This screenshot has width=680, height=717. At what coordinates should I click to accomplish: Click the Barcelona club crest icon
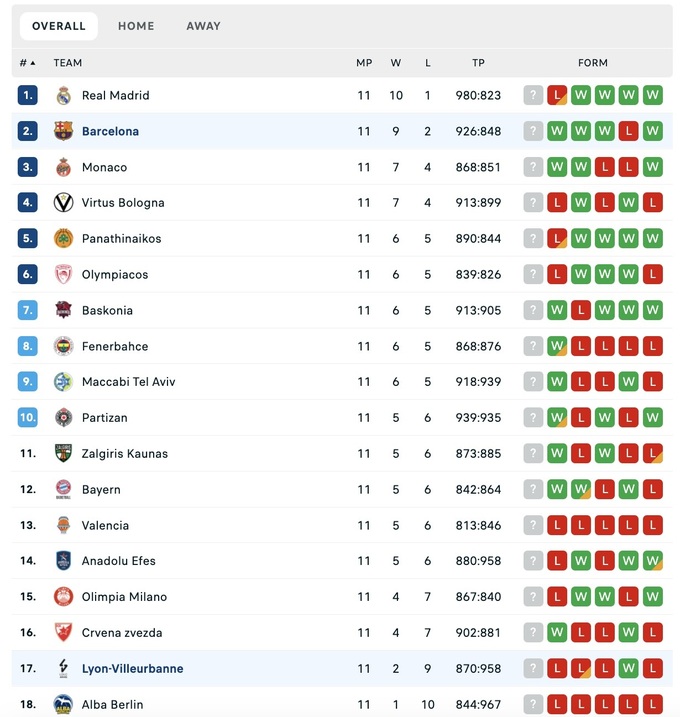click(63, 131)
